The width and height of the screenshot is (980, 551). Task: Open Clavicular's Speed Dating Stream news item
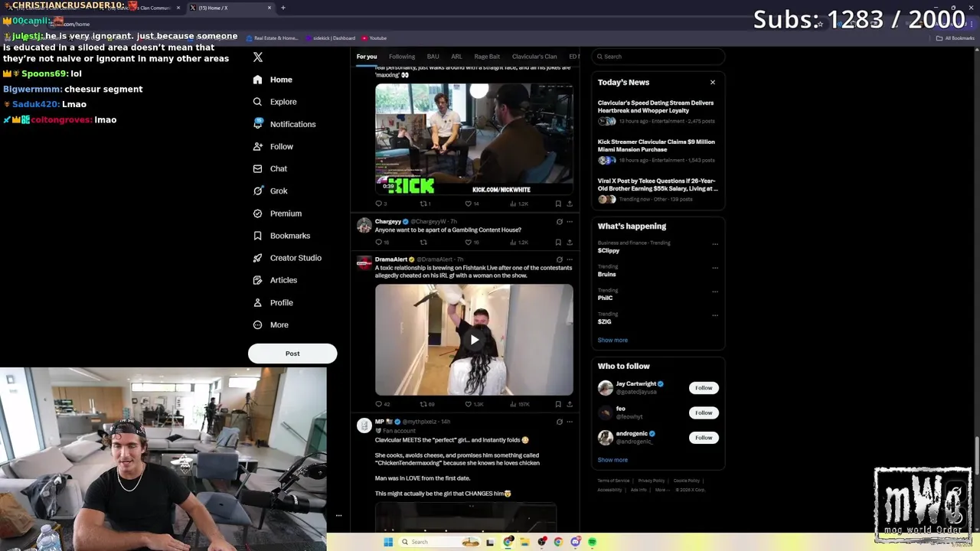click(x=657, y=113)
